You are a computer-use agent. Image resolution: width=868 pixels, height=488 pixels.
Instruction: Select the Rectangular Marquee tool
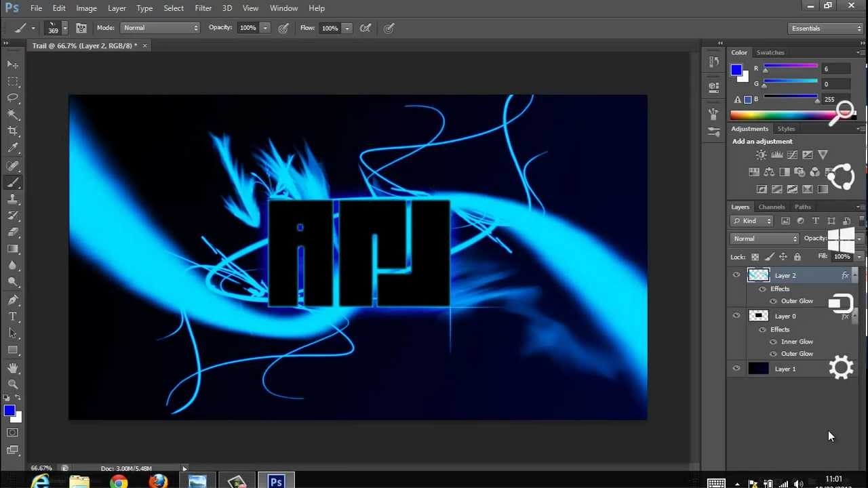pyautogui.click(x=13, y=81)
